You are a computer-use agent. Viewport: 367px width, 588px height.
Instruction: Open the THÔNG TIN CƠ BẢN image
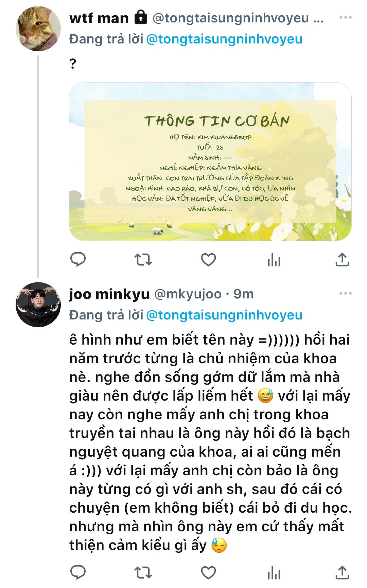point(210,162)
